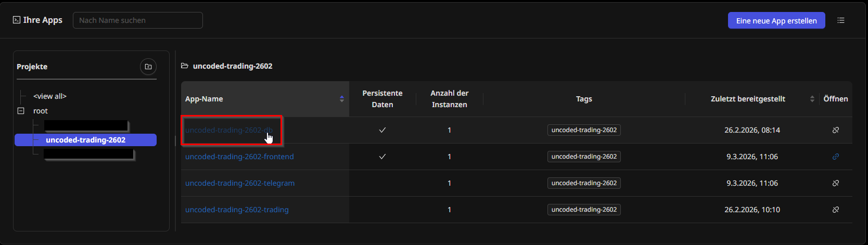Screen dimensions: 868x245
Task: Open the uncoded-trading-2602-db app
Action: click(x=228, y=130)
